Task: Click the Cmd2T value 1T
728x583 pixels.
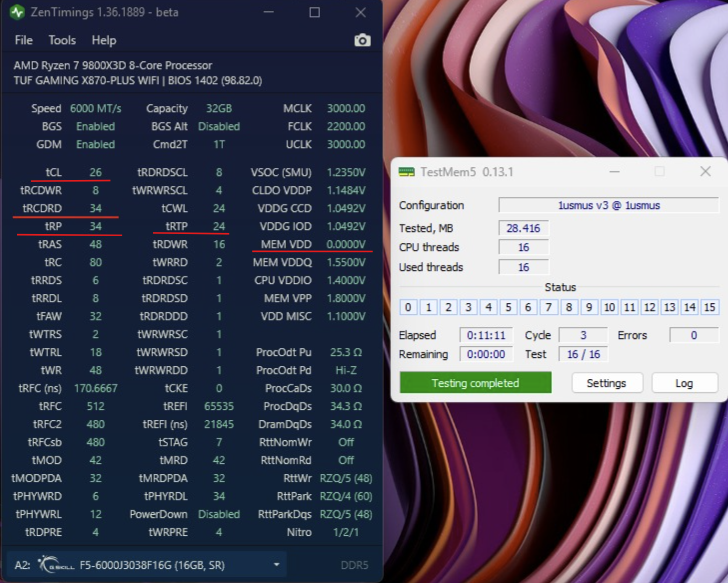Action: pyautogui.click(x=219, y=144)
